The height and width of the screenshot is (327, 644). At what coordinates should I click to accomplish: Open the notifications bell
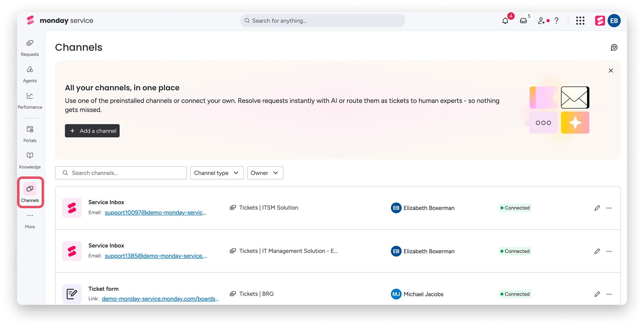(x=505, y=21)
